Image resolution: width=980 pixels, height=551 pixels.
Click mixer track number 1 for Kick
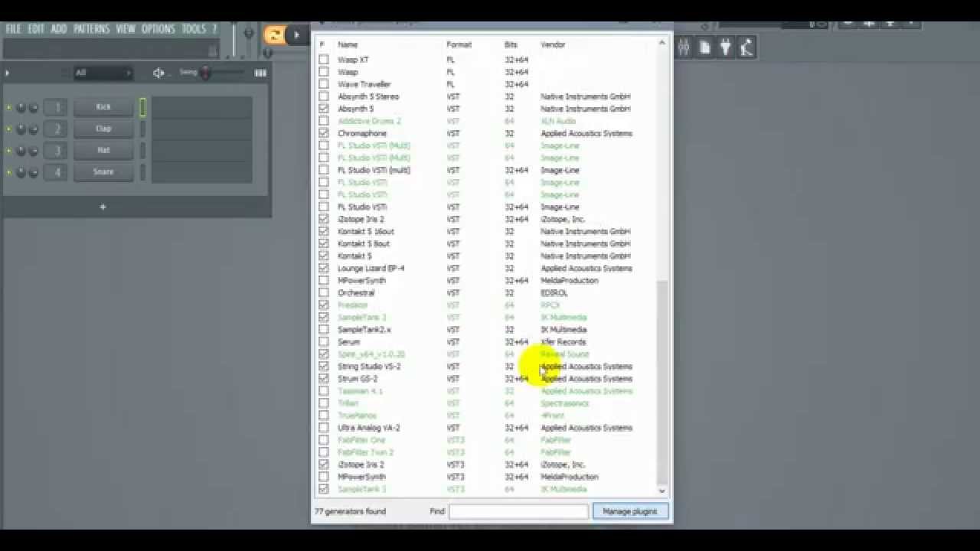[56, 107]
